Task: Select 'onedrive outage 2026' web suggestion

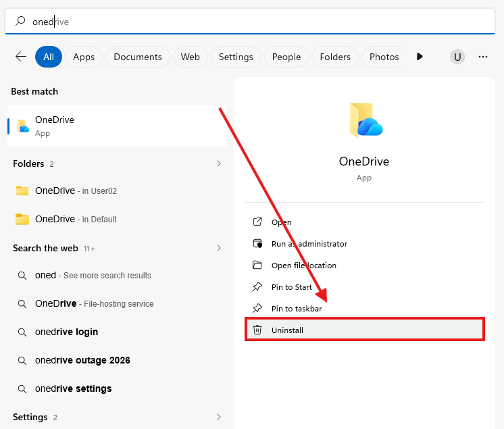Action: coord(117,360)
